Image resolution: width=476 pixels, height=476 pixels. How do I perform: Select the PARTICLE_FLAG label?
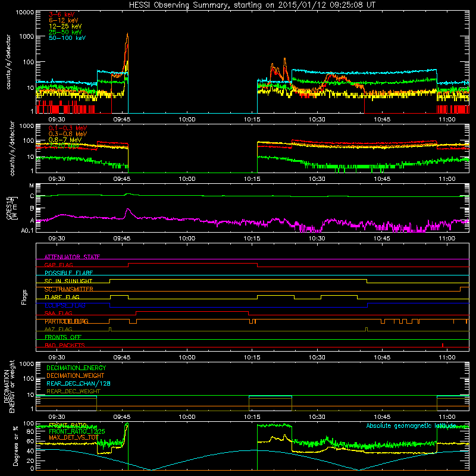(67, 321)
